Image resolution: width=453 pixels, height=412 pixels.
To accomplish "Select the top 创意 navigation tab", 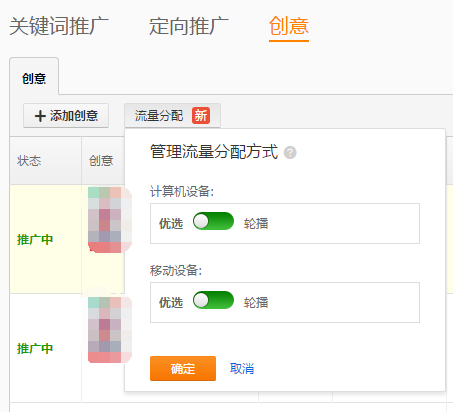I will [x=289, y=26].
